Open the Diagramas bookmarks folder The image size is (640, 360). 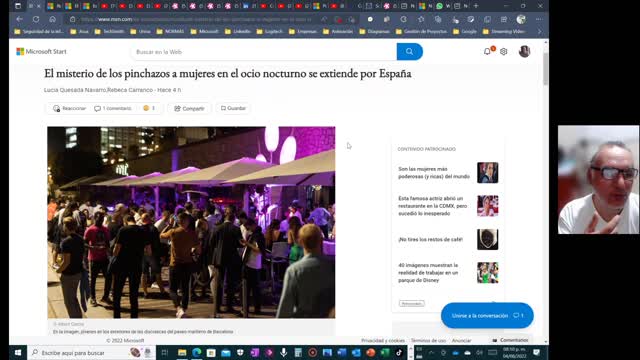374,31
